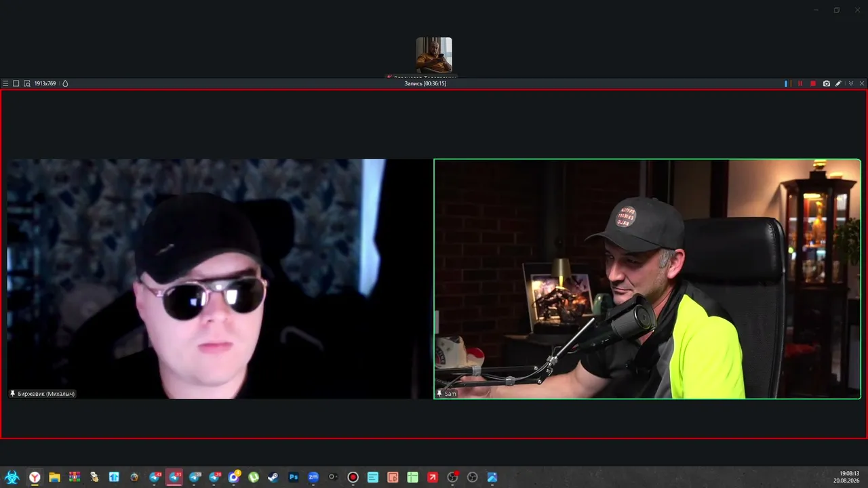
Task: Take a screenshot with the camera icon
Action: 827,83
